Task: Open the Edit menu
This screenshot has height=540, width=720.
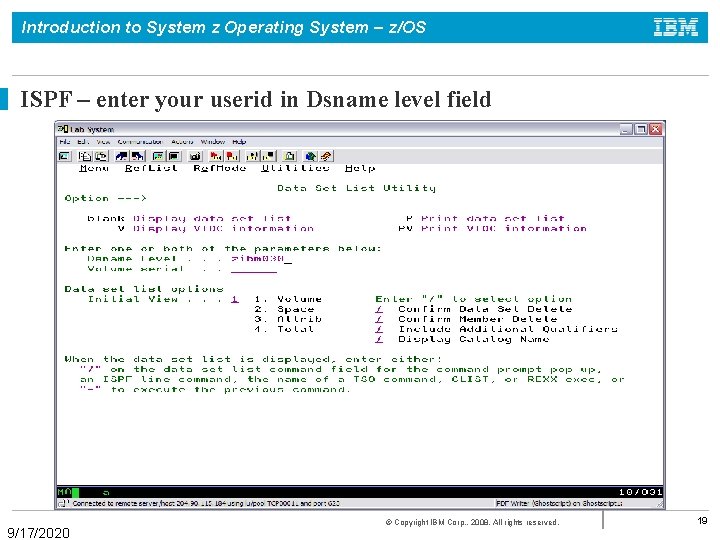Action: click(x=83, y=141)
